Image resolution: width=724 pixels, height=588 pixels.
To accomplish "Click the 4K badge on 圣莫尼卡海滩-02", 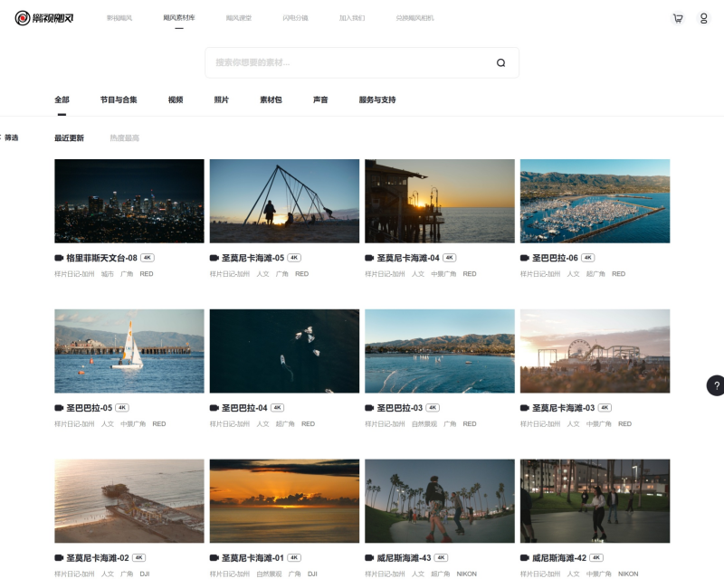I will 139,558.
